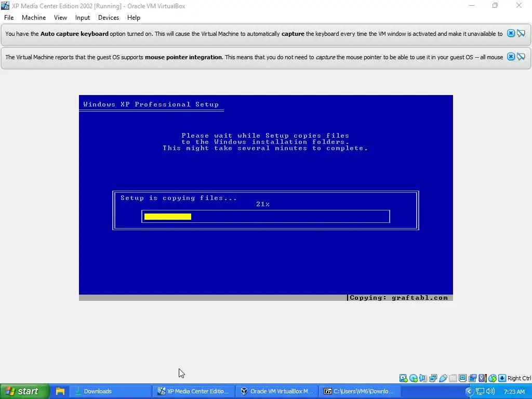Suppress future Auto capture keyboard messages
The width and height of the screenshot is (532, 399).
tap(521, 33)
